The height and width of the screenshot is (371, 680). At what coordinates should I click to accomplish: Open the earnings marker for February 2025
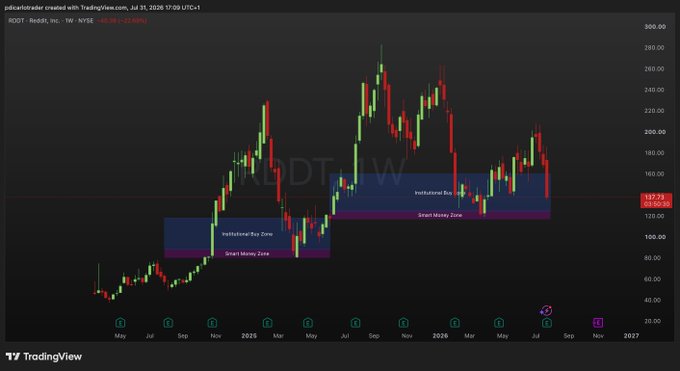point(267,323)
